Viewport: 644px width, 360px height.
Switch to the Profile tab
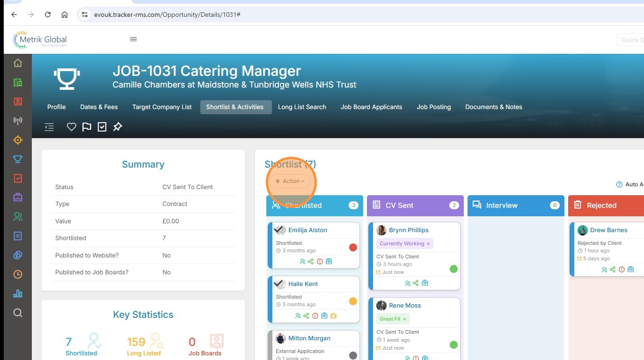pyautogui.click(x=57, y=107)
